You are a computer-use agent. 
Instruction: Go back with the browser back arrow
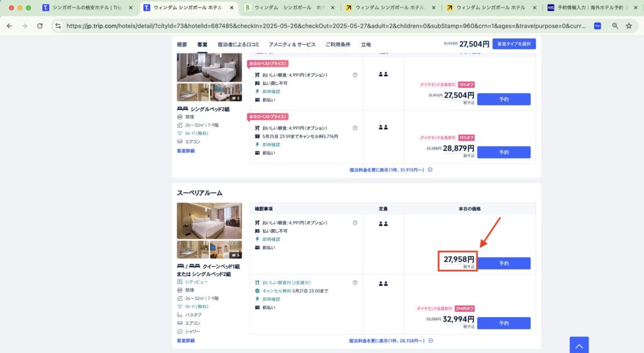tap(9, 26)
